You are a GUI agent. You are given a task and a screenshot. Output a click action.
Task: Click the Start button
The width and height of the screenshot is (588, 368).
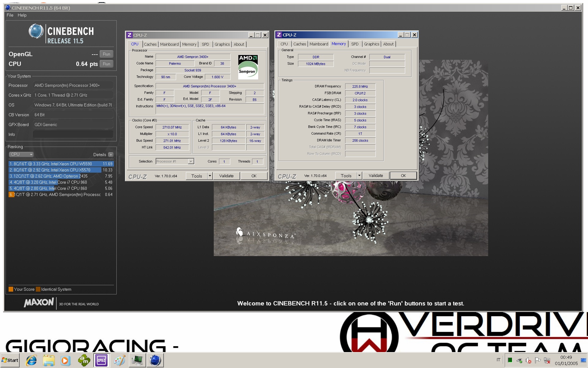10,360
